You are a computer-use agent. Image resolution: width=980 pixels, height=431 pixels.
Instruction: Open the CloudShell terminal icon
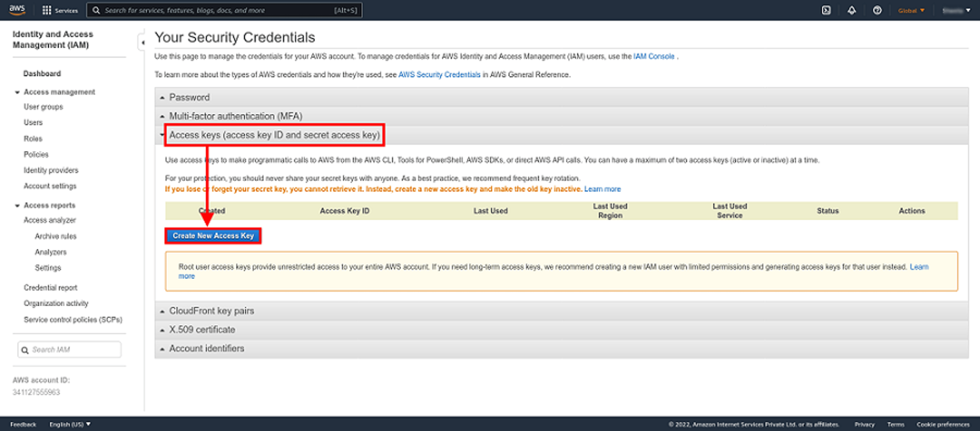826,10
